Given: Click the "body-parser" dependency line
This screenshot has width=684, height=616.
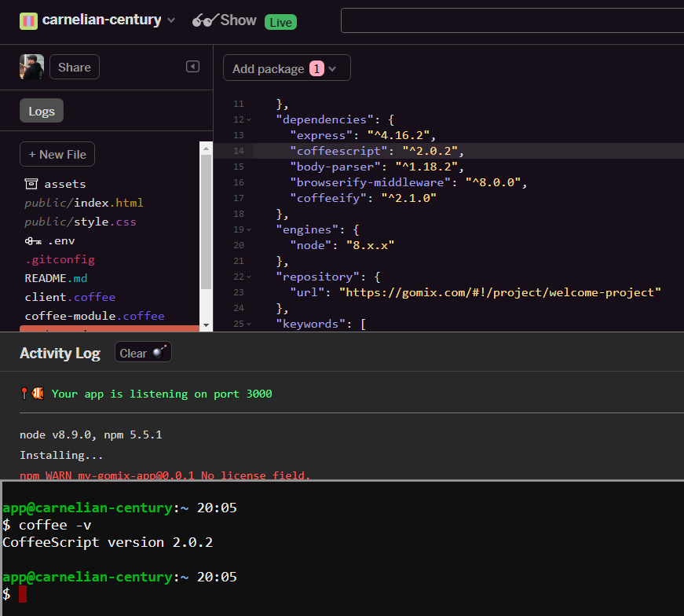Looking at the screenshot, I should pos(377,167).
